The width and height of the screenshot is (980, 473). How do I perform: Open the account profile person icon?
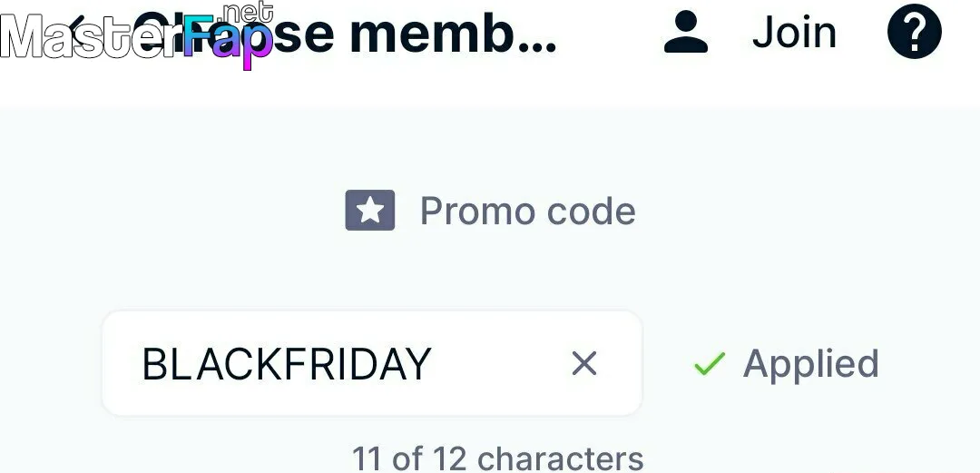click(686, 32)
